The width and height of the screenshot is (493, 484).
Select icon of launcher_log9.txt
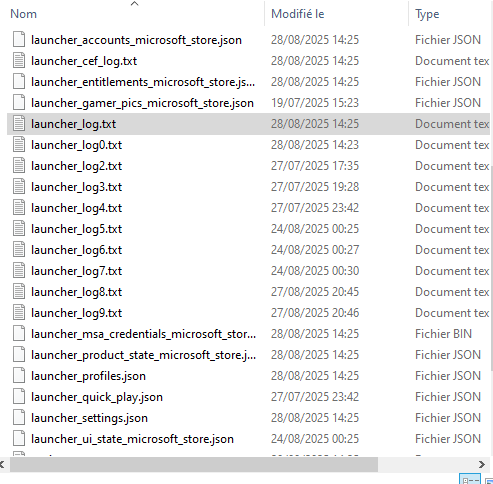tap(19, 313)
